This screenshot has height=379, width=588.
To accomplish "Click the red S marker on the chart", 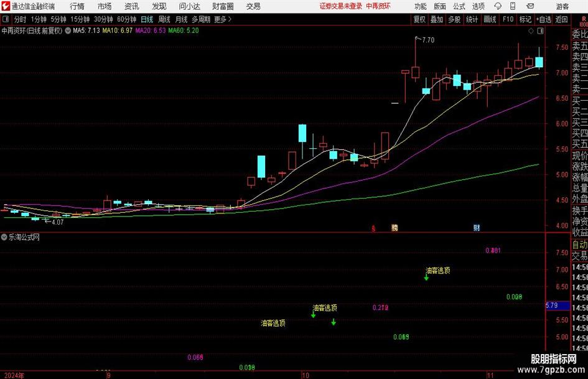I will coord(373,228).
